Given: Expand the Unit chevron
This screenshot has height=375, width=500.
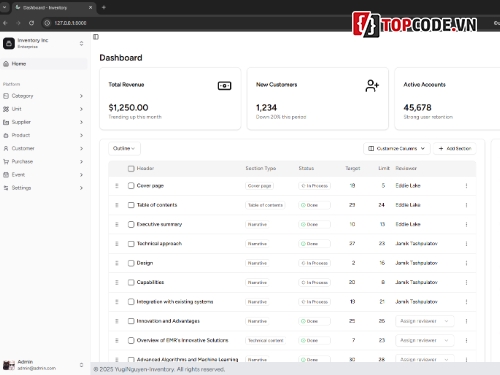Looking at the screenshot, I should coord(81,109).
